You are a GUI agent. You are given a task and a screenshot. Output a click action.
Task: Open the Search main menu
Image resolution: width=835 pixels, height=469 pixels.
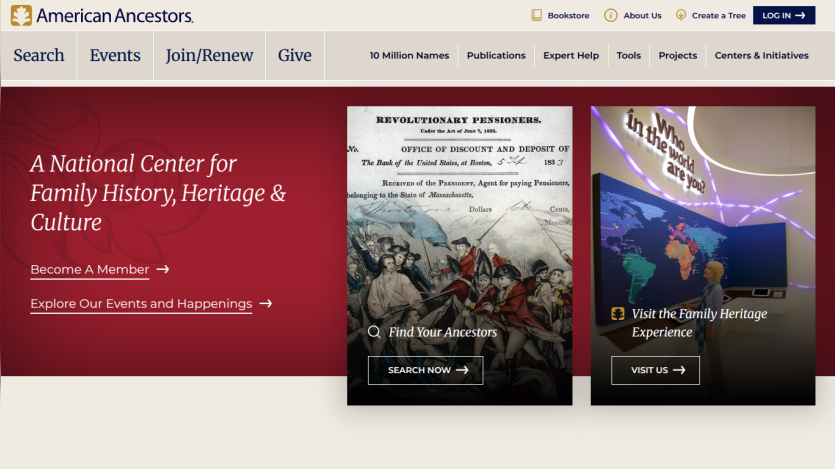point(39,55)
